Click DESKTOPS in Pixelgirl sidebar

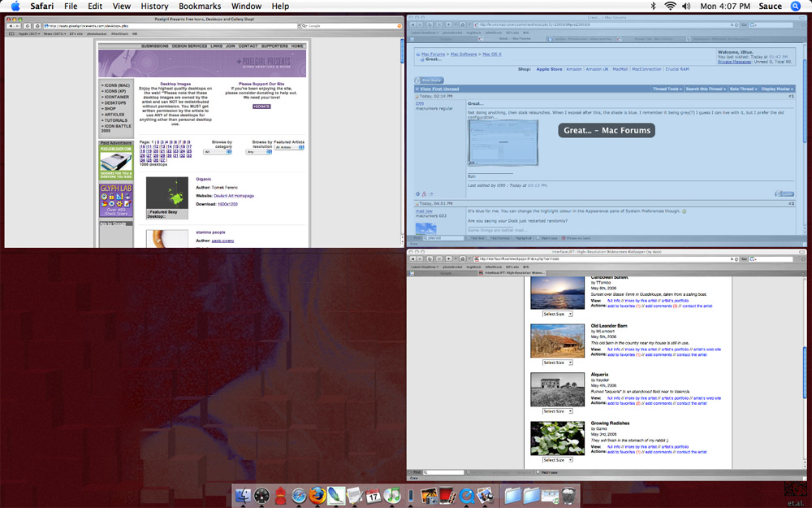point(115,102)
